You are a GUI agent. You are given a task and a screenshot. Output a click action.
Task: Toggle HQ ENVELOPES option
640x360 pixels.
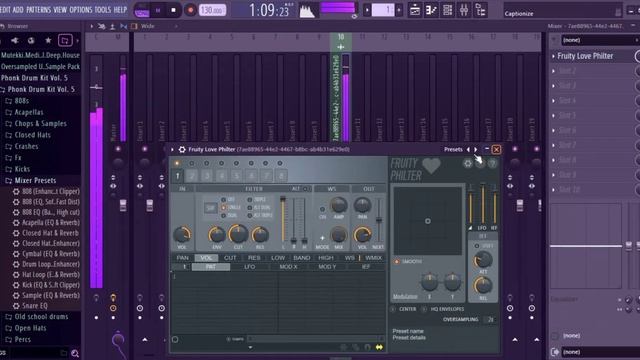click(424, 309)
